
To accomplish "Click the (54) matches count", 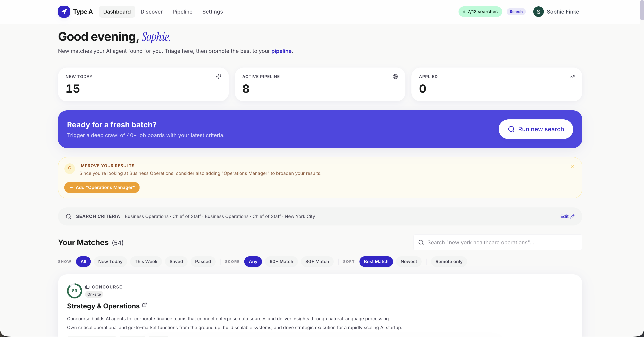I will (118, 243).
